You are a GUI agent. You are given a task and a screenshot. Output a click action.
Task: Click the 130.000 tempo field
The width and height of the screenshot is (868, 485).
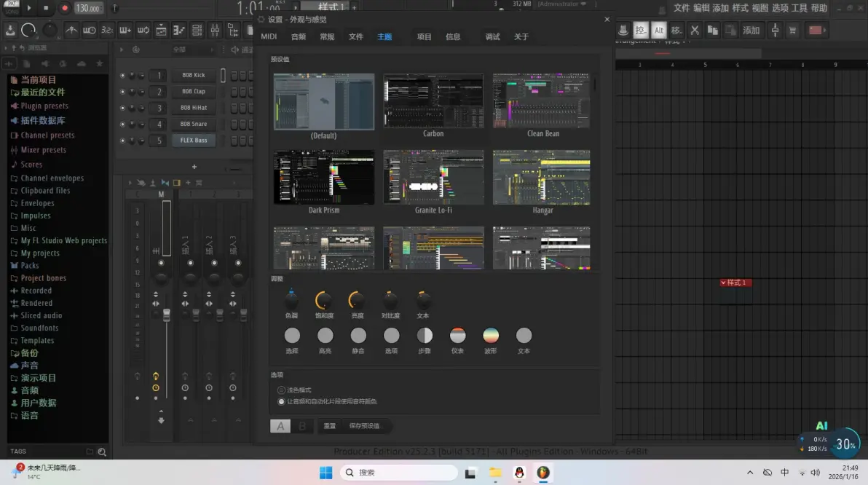point(87,8)
